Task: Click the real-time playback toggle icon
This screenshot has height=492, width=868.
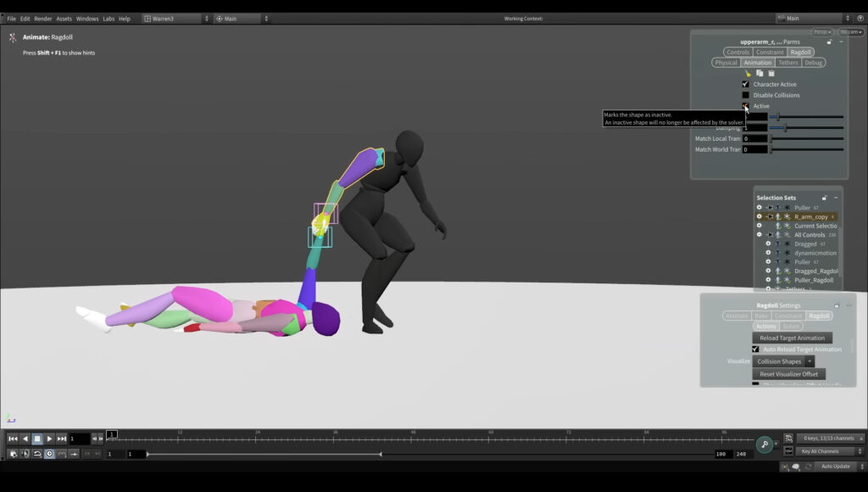Action: (49, 454)
